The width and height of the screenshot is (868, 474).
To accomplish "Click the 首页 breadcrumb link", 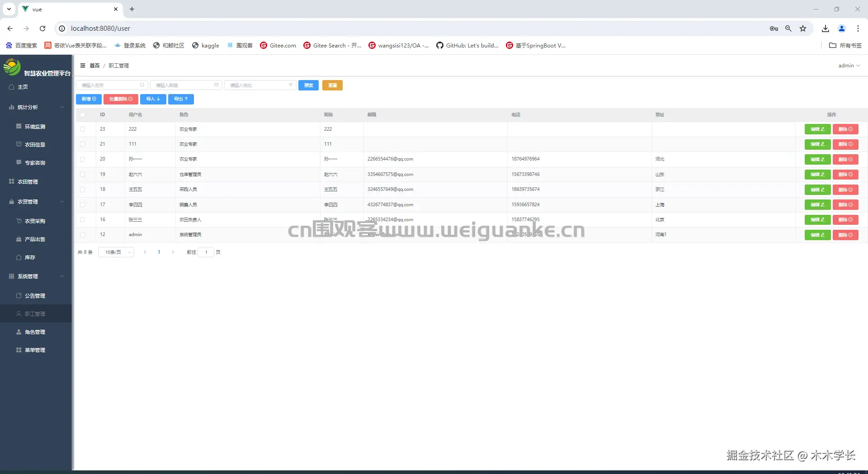I will pos(94,66).
